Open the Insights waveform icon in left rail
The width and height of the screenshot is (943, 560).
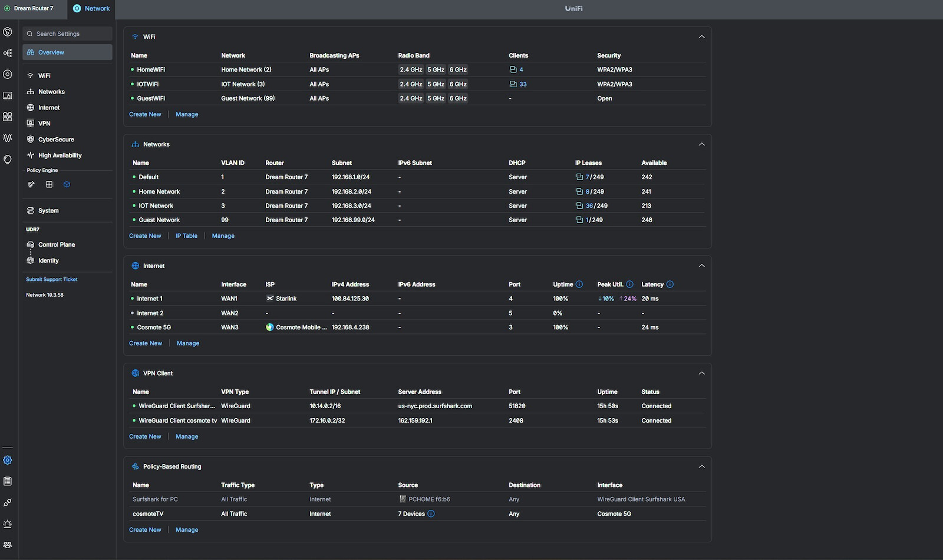coord(8,138)
